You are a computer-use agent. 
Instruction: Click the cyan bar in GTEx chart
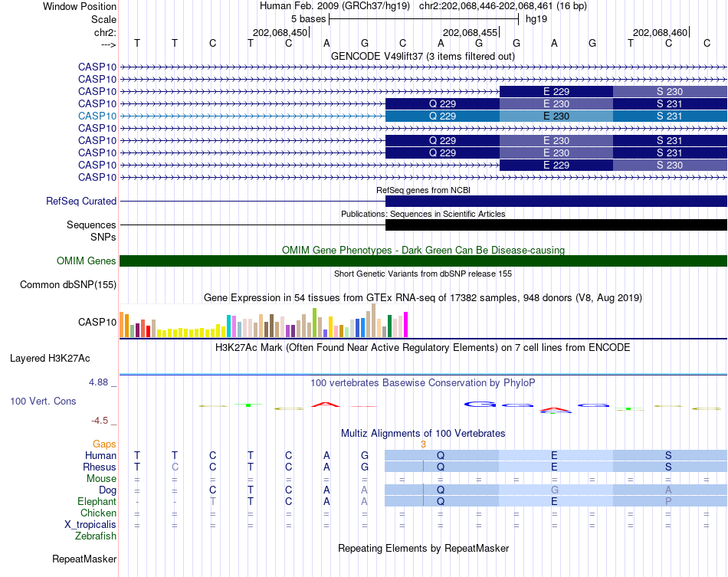[228, 326]
